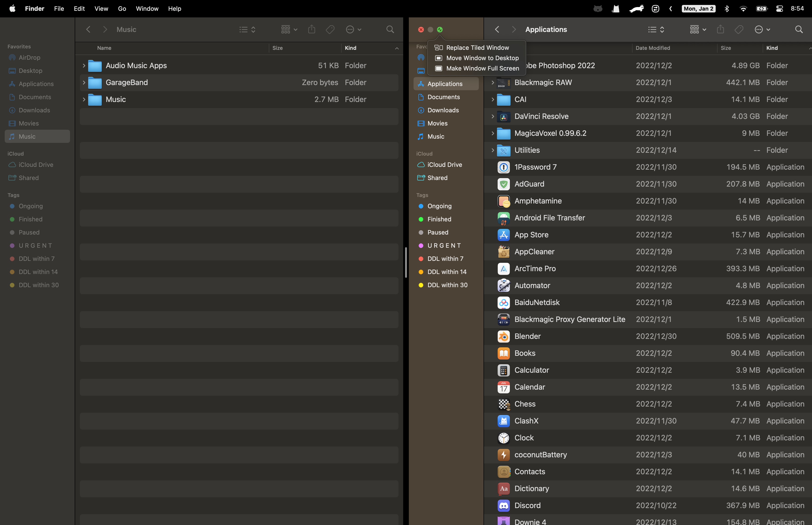
Task: Choose Move Window to Desktop
Action: coord(482,58)
